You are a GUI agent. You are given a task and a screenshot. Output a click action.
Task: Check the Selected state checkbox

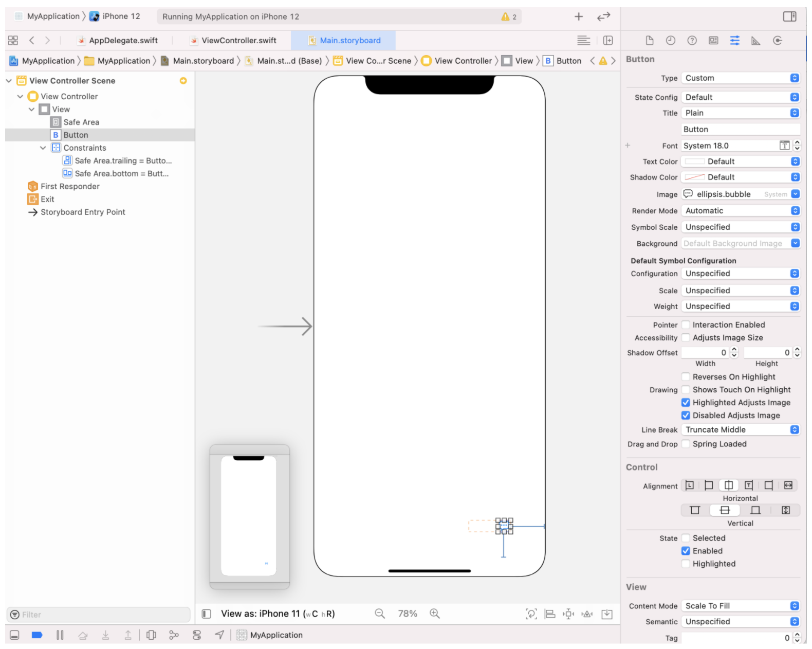tap(686, 538)
